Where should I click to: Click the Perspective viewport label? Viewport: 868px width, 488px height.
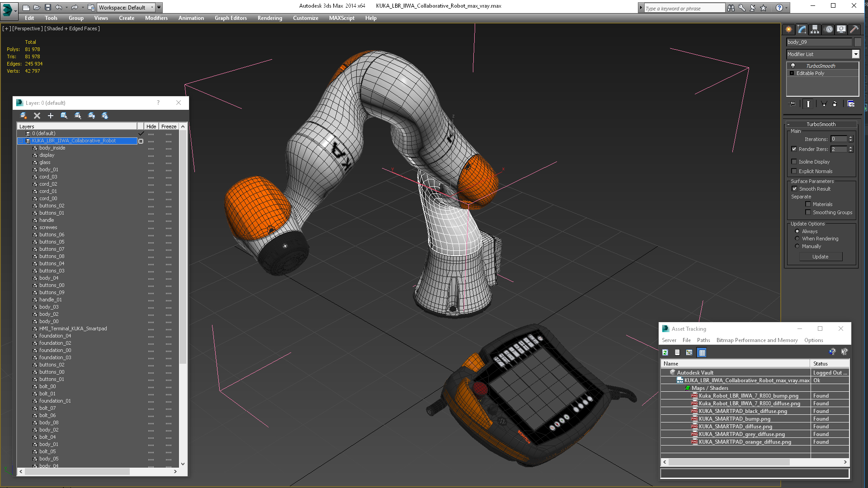(x=27, y=28)
